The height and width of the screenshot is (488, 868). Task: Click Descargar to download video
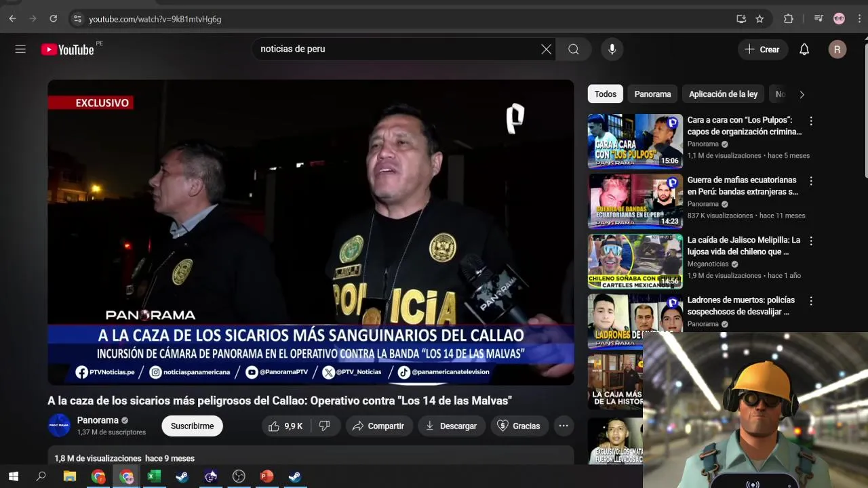point(451,426)
